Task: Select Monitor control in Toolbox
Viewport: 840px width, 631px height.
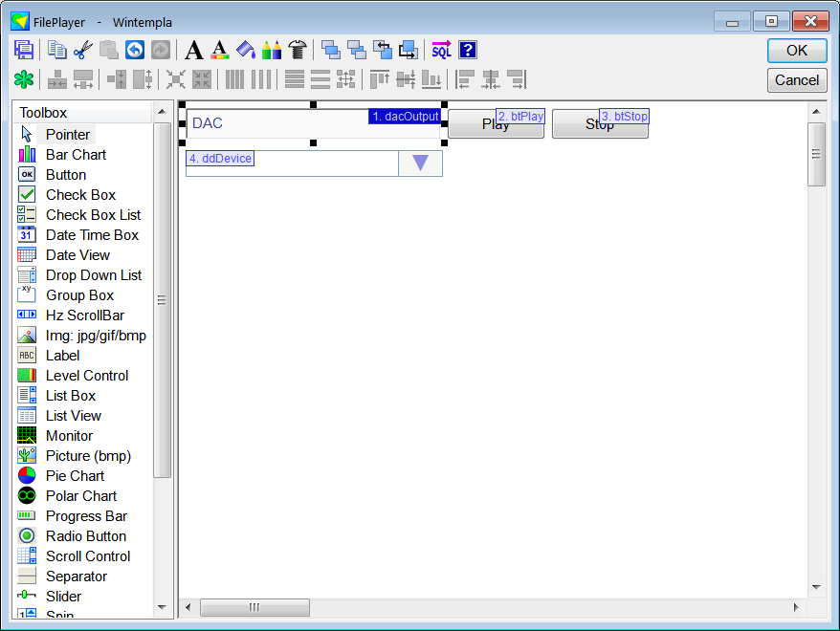Action: 69,436
